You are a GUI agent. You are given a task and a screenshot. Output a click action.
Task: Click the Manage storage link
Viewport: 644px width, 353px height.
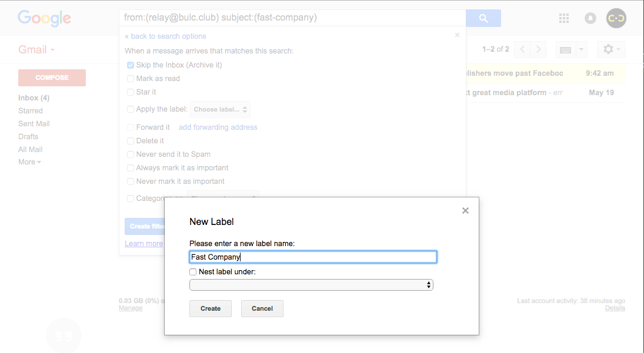point(131,308)
